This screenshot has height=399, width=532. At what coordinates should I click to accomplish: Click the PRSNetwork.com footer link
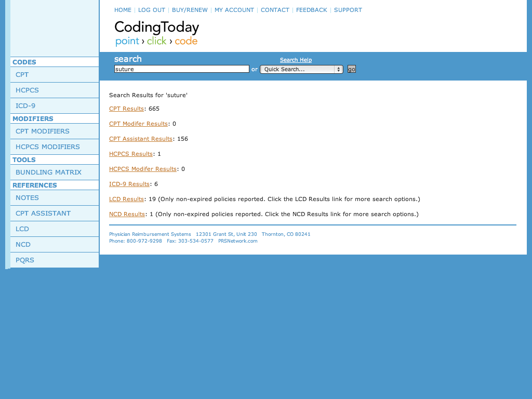238,241
